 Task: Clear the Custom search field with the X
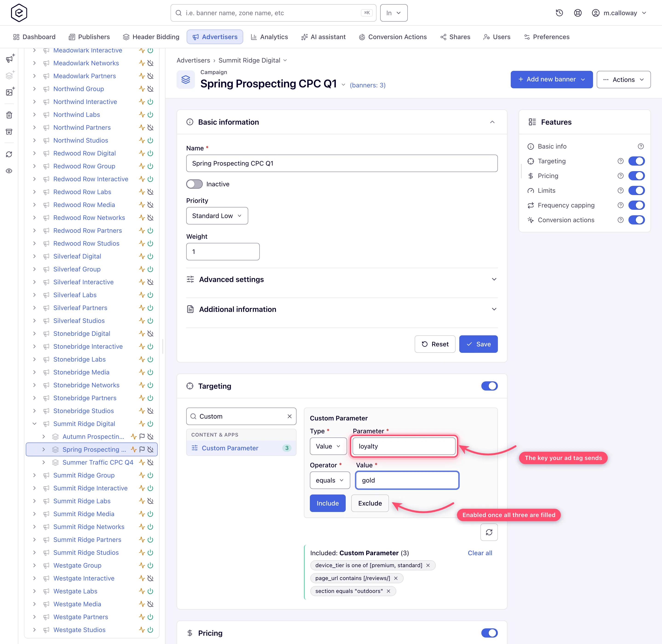coord(289,416)
